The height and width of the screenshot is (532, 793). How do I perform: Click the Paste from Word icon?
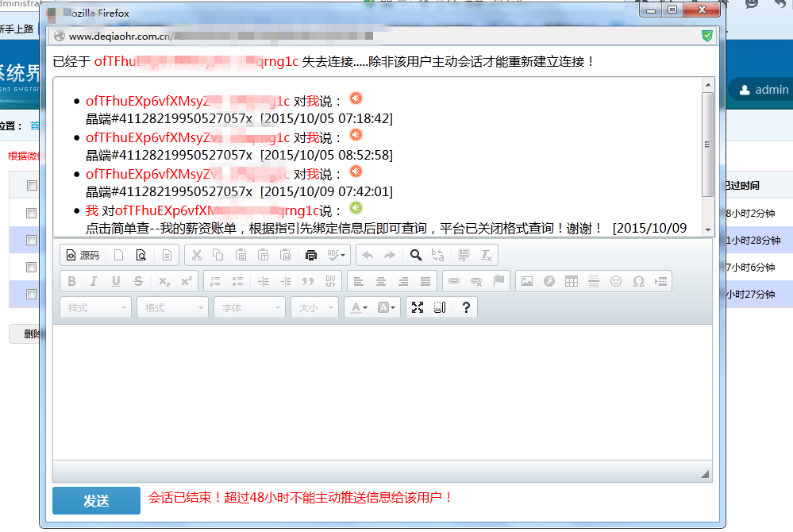point(285,256)
